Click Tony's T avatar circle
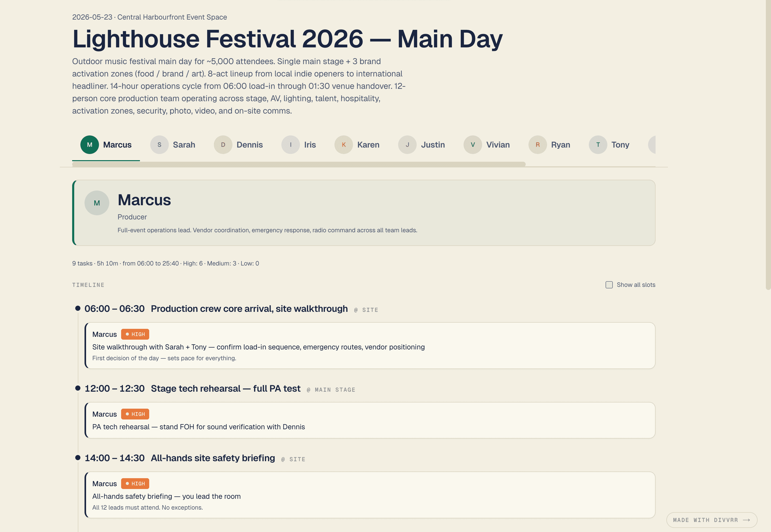The height and width of the screenshot is (532, 771). pyautogui.click(x=598, y=145)
